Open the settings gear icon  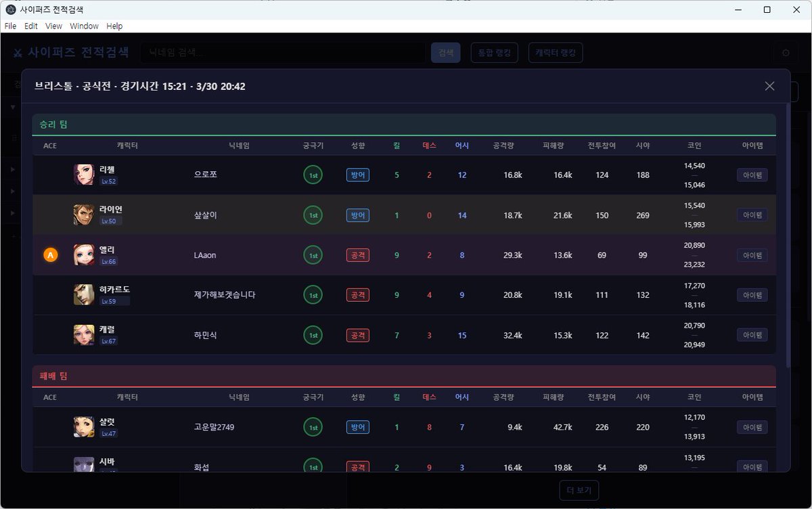pos(786,53)
